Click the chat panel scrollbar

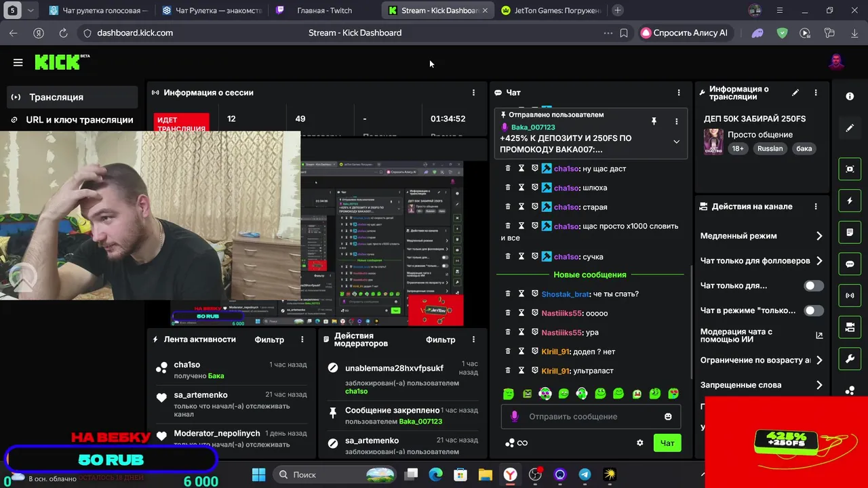tap(691, 322)
